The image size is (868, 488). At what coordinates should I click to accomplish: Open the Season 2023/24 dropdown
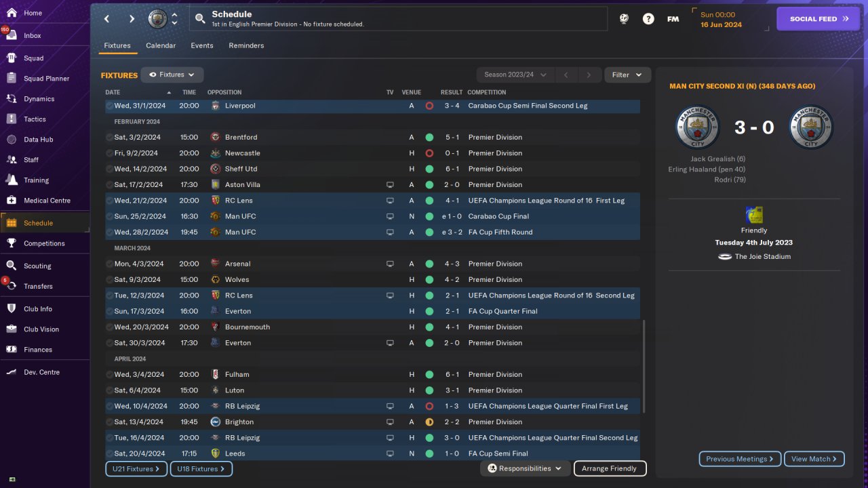pos(515,75)
